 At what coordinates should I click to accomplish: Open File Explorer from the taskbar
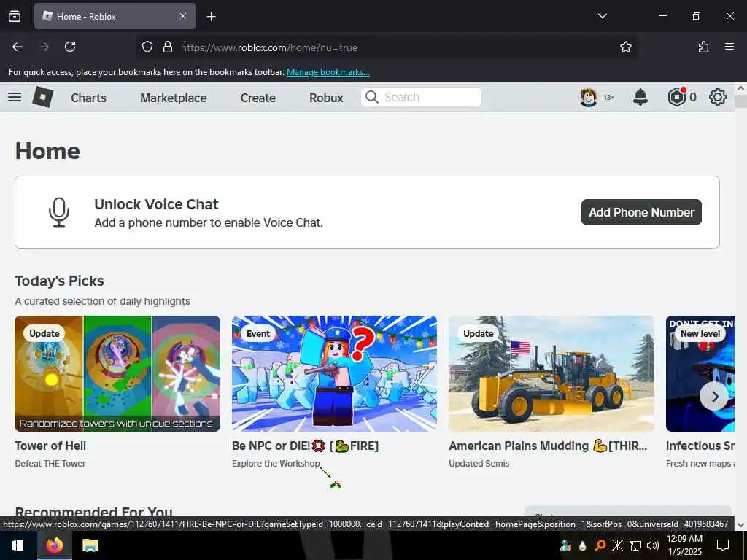pos(90,545)
